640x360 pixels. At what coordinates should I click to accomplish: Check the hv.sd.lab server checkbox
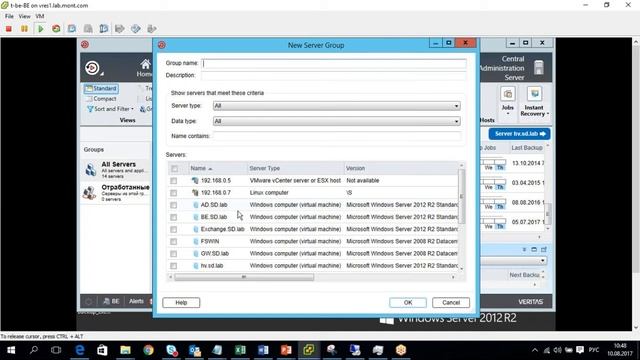pyautogui.click(x=173, y=266)
